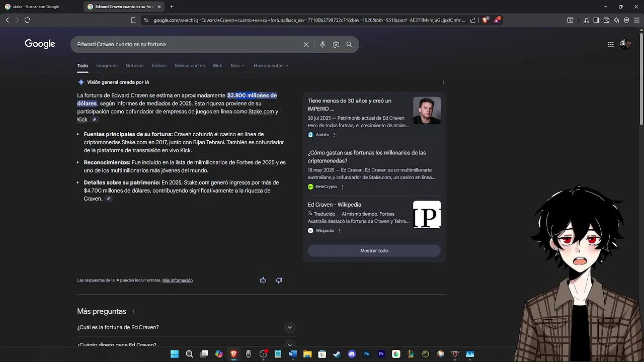Open Premiere Pro from the taskbar
The height and width of the screenshot is (362, 644).
tap(381, 354)
